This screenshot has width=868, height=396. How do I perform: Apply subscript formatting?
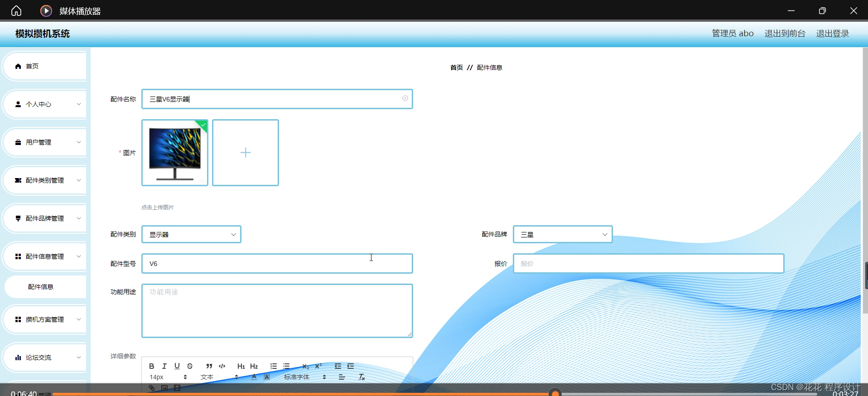pos(305,366)
